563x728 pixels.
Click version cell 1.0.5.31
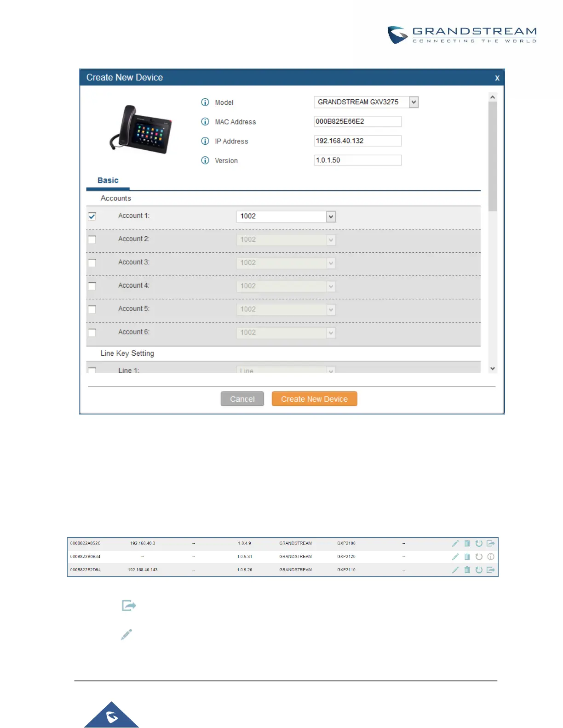click(245, 557)
